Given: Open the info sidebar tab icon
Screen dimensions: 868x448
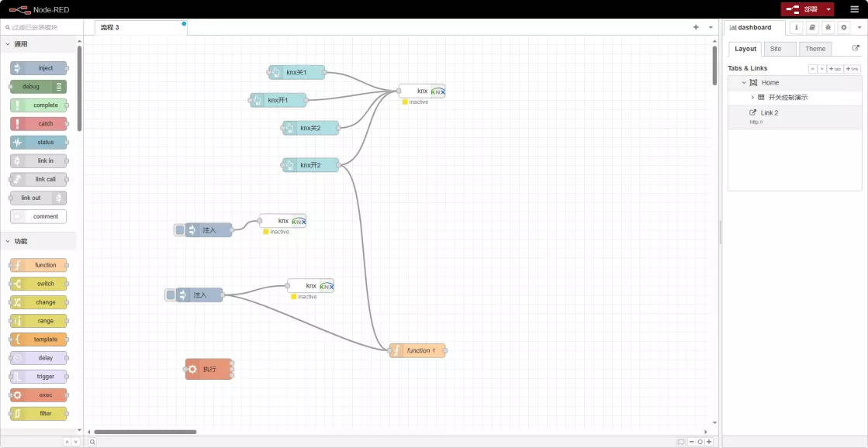Looking at the screenshot, I should pos(795,28).
